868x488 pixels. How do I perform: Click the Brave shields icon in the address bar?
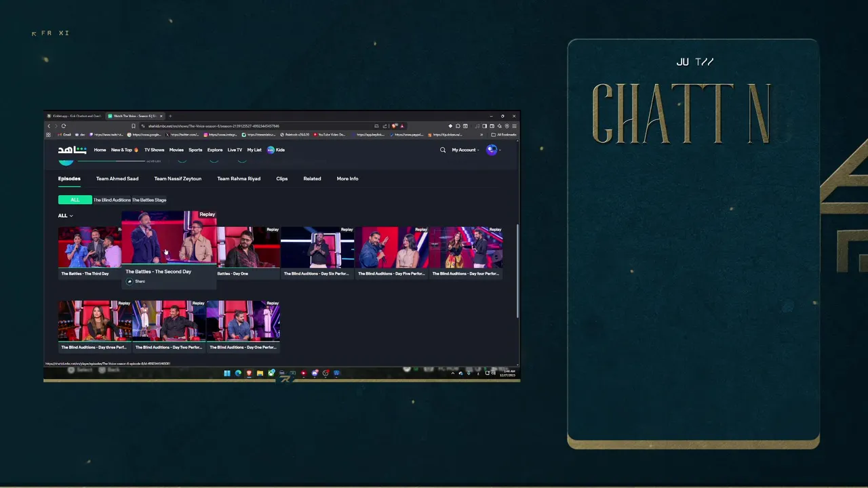click(x=394, y=126)
